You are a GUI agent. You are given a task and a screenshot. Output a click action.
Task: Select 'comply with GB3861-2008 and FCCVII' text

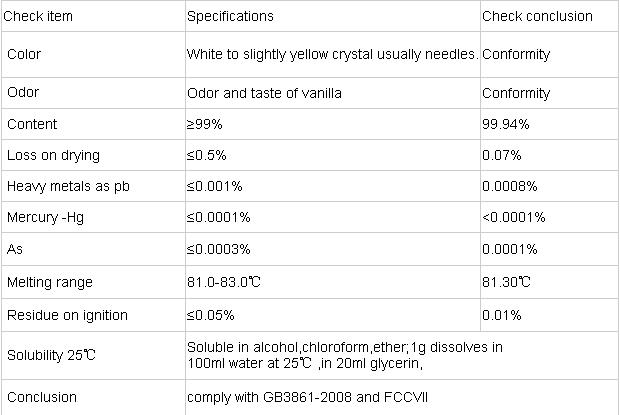[x=307, y=397]
